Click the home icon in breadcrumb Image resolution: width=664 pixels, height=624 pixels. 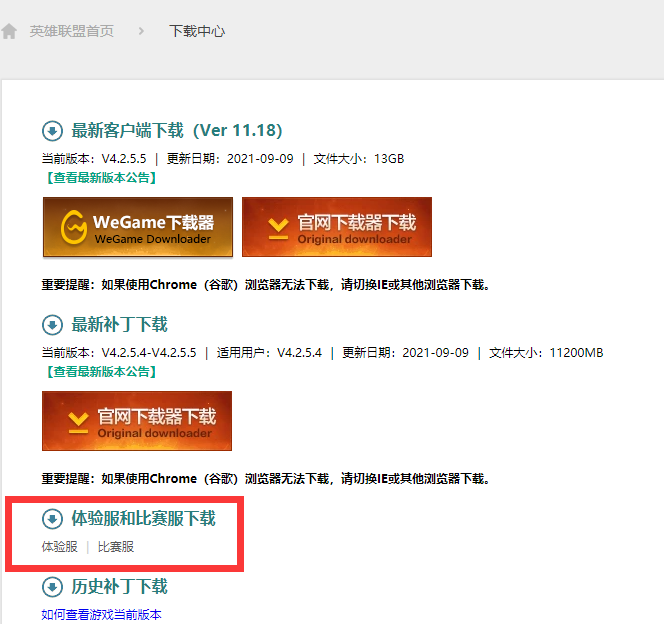pos(9,31)
